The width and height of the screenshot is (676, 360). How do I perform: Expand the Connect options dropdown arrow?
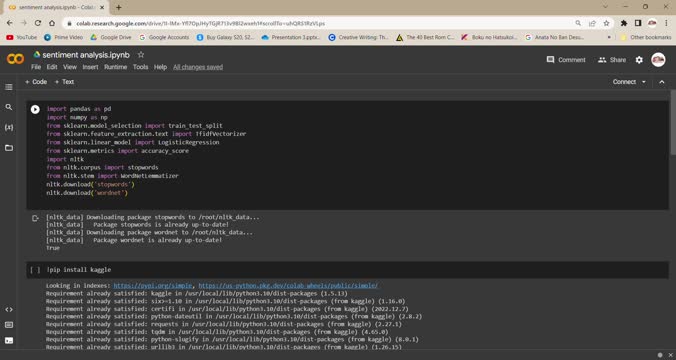pos(644,82)
